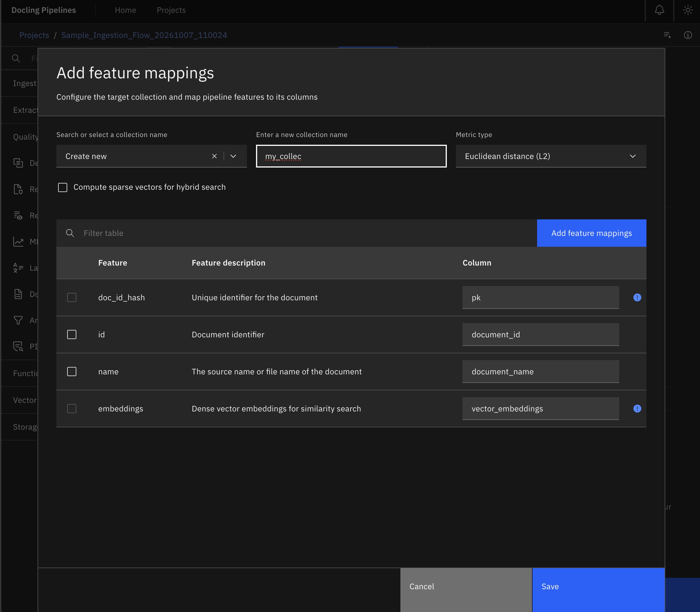Open Sample_Ingestion_Flow breadcrumb link
This screenshot has width=700, height=612.
tap(144, 35)
